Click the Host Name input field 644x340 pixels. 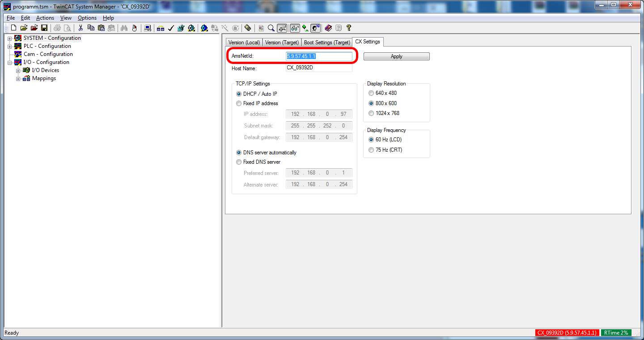(x=319, y=68)
